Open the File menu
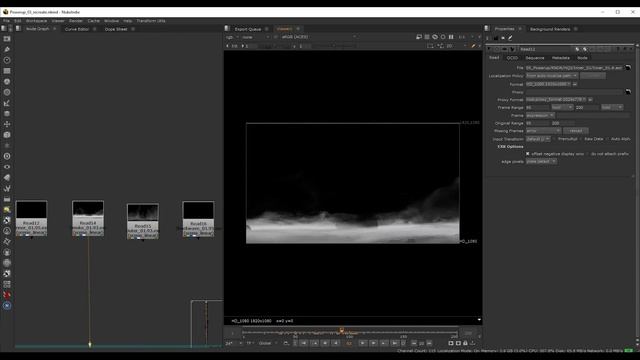 7,21
